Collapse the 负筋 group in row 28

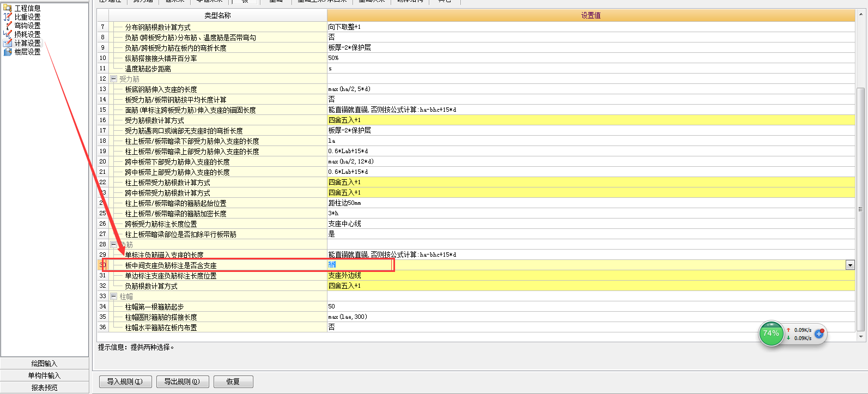click(x=113, y=244)
